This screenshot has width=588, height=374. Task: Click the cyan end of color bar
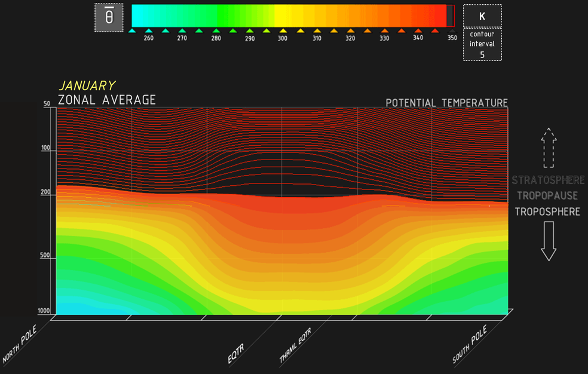pos(137,16)
